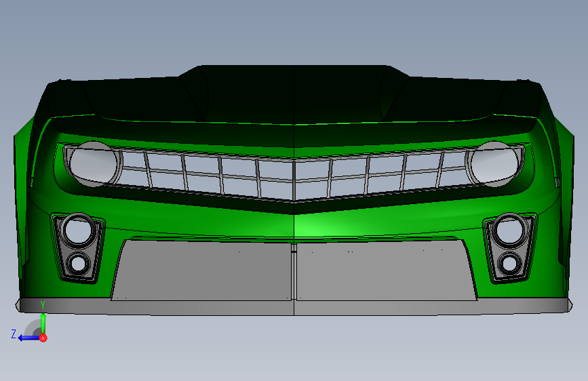
Task: Select the upper fog lamp ring in the left housing
Action: click(x=79, y=230)
